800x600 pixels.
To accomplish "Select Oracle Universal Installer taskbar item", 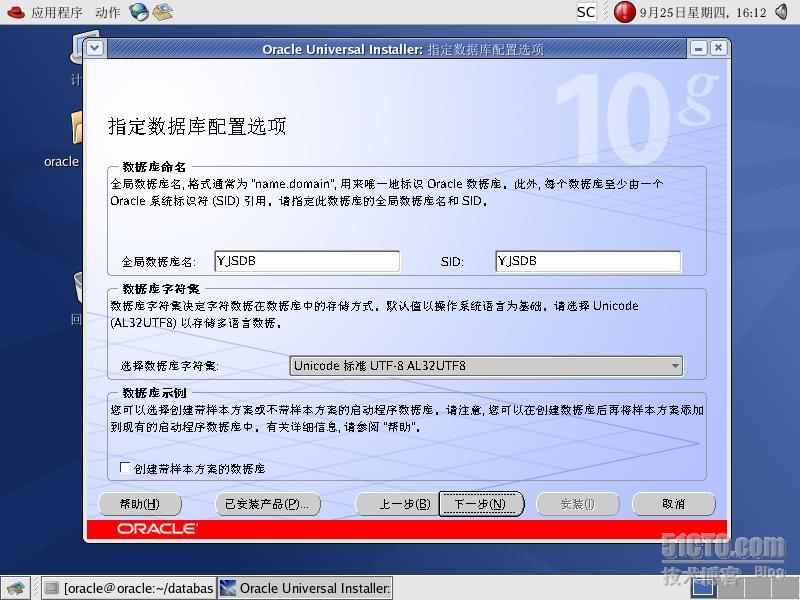I will point(305,588).
